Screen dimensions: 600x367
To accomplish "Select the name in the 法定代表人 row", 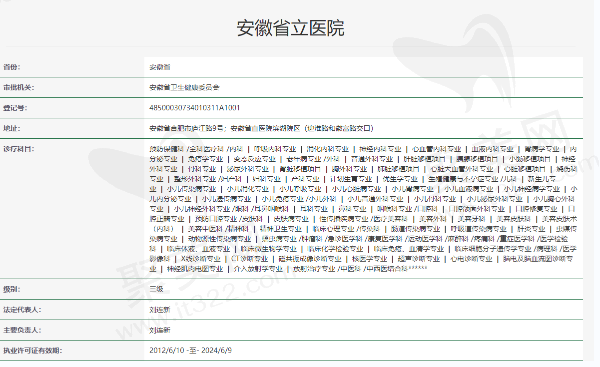I will click(x=160, y=310).
